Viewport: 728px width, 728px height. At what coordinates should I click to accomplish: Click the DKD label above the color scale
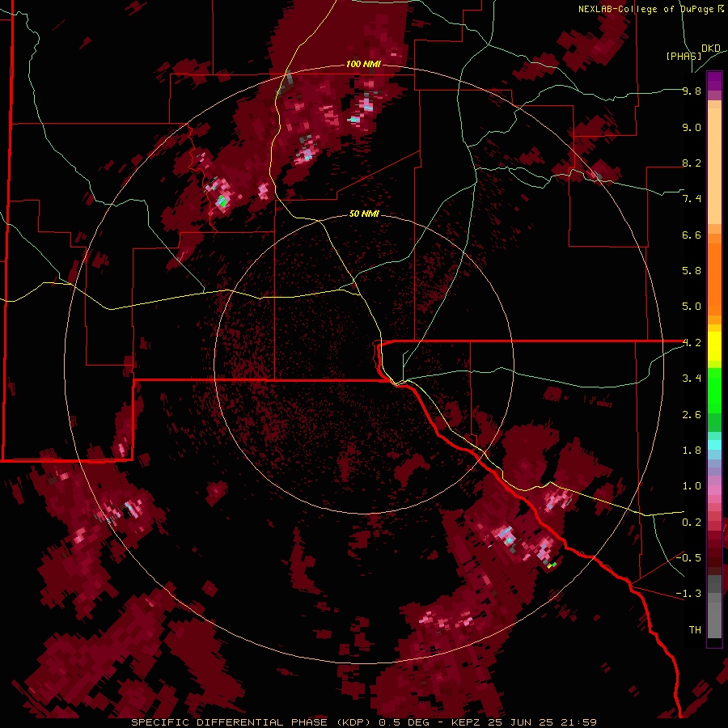711,49
